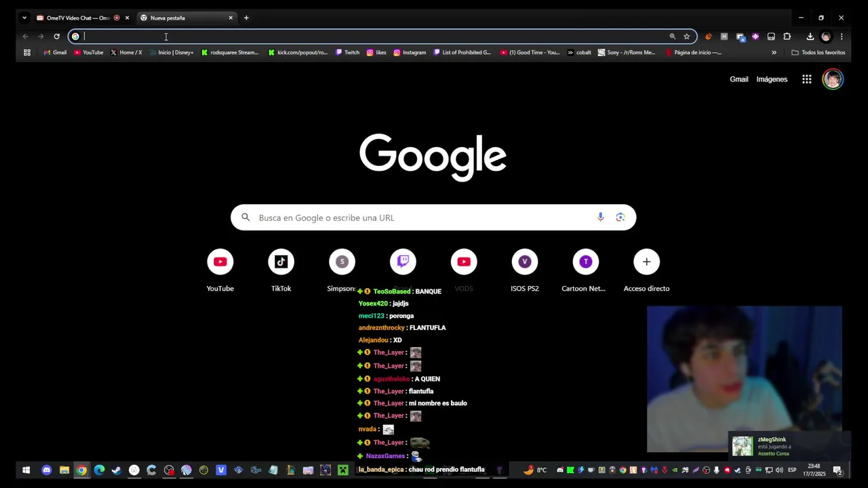Click the zoom magnifier in address bar

672,37
